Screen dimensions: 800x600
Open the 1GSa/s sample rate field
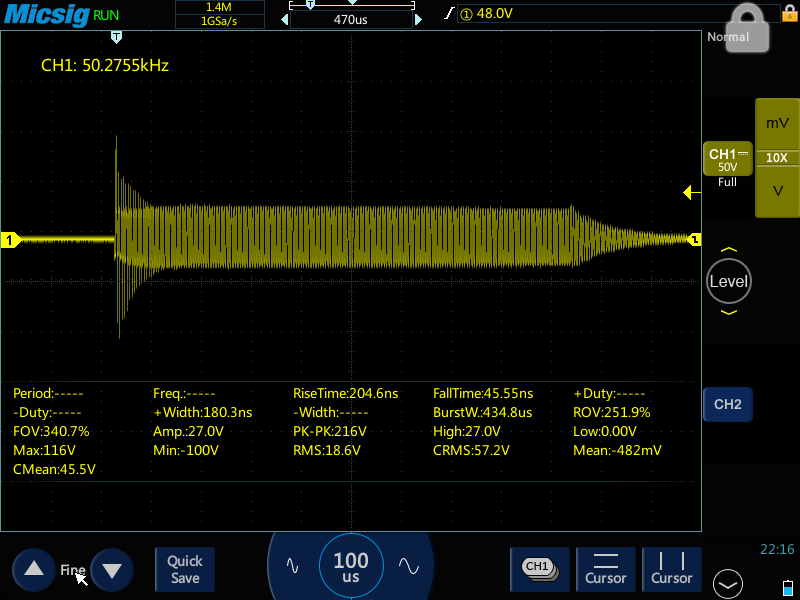click(x=219, y=21)
